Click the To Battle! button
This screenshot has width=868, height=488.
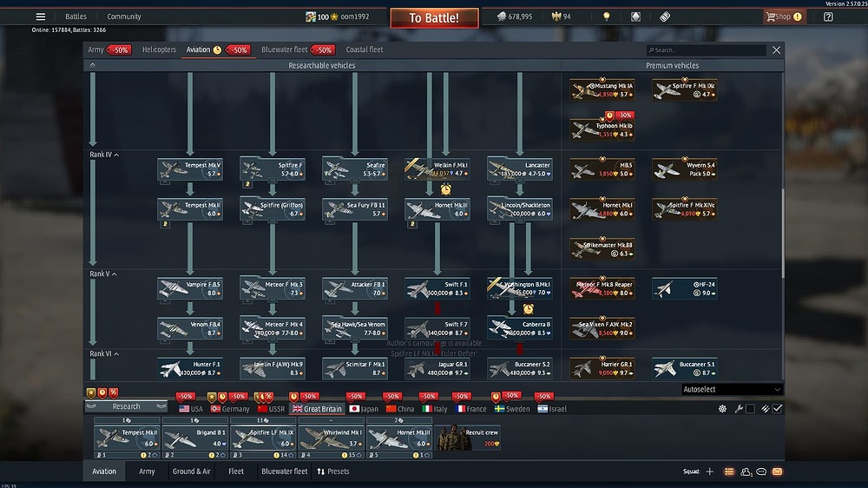click(x=434, y=17)
